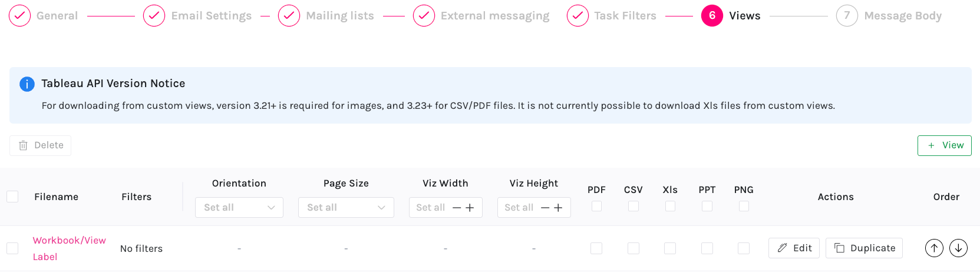Click the Viz Height minus icon
Screen dimensions: 980x276
(x=545, y=208)
